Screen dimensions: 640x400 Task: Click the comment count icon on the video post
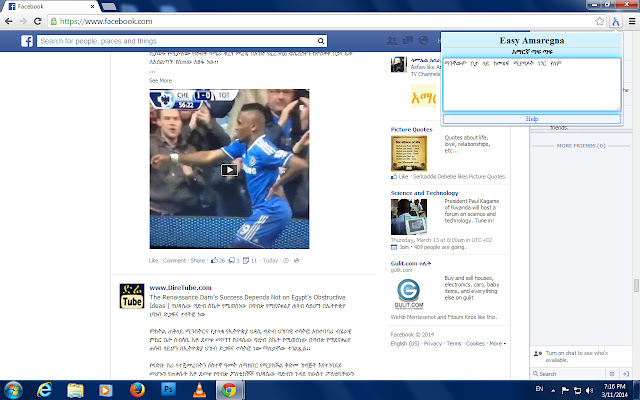234,260
